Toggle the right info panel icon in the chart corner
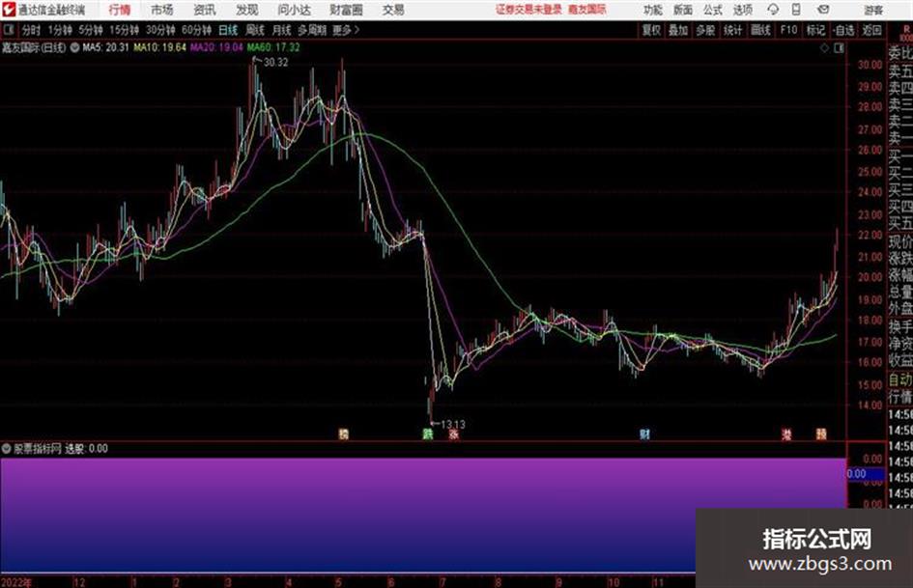This screenshot has height=588, width=913. tap(839, 48)
